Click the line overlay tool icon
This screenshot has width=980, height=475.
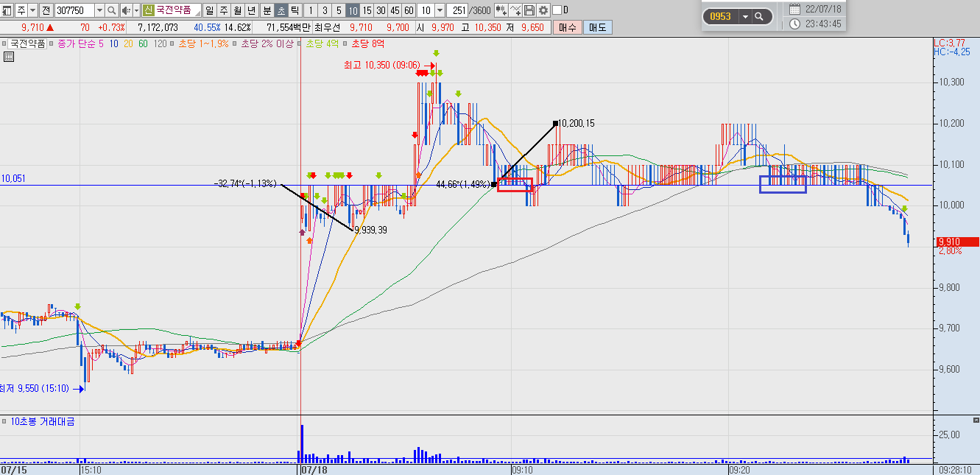pyautogui.click(x=515, y=10)
